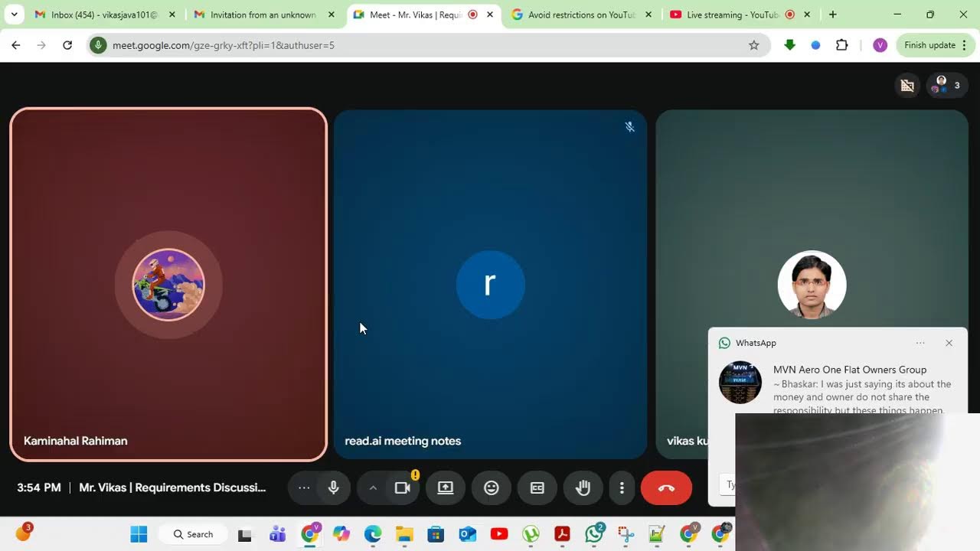
Task: Start presenting your screen
Action: point(446,487)
